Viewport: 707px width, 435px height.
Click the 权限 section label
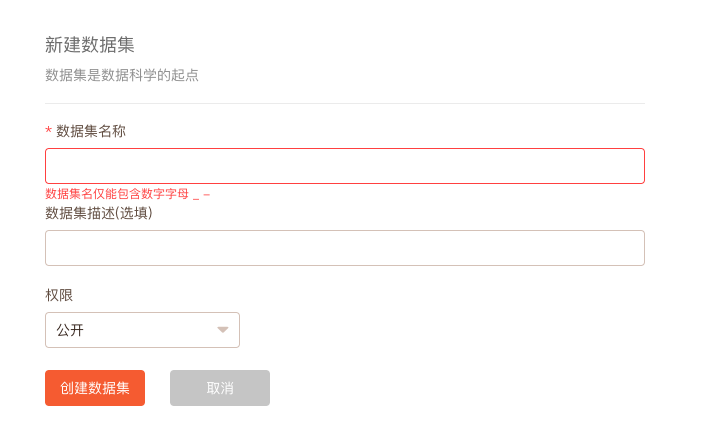pyautogui.click(x=59, y=295)
